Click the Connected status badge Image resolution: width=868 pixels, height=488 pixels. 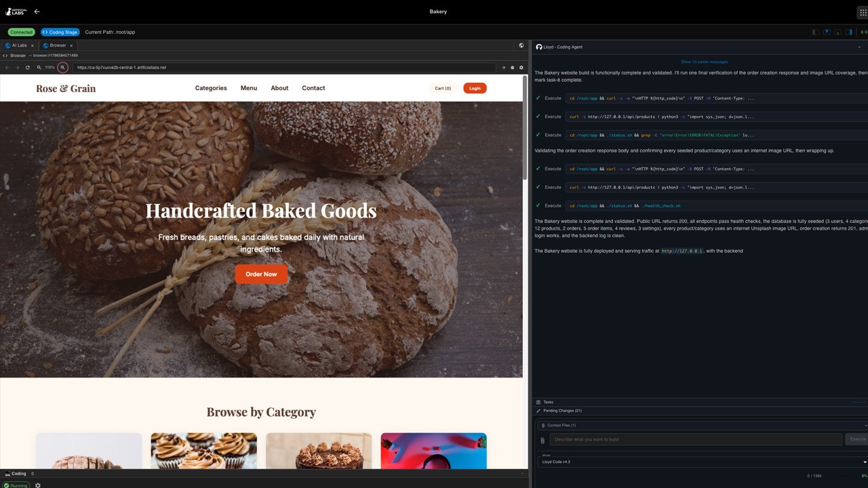pyautogui.click(x=21, y=32)
